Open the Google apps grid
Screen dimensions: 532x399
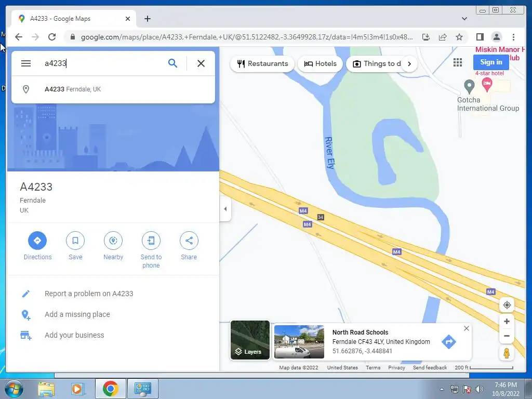pos(458,62)
